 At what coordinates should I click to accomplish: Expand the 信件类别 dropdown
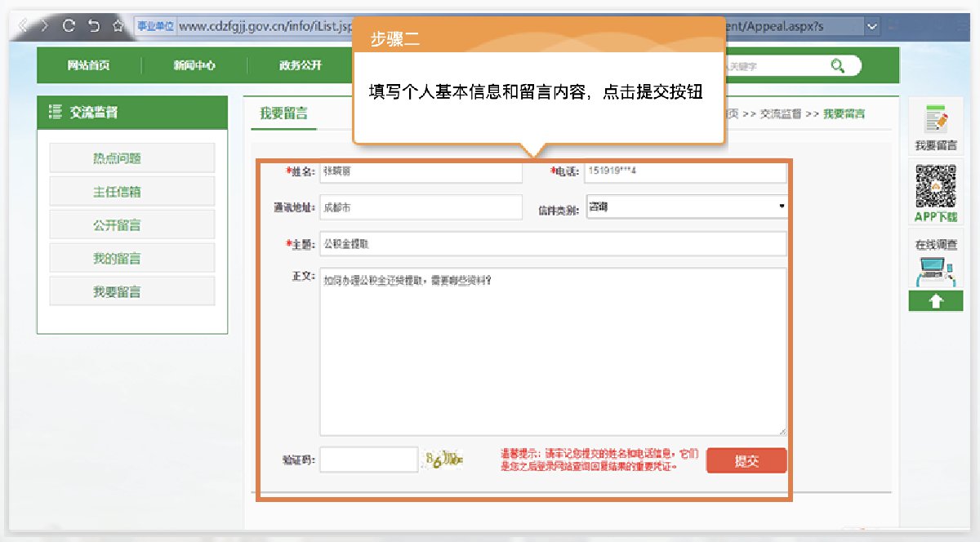[x=686, y=207]
